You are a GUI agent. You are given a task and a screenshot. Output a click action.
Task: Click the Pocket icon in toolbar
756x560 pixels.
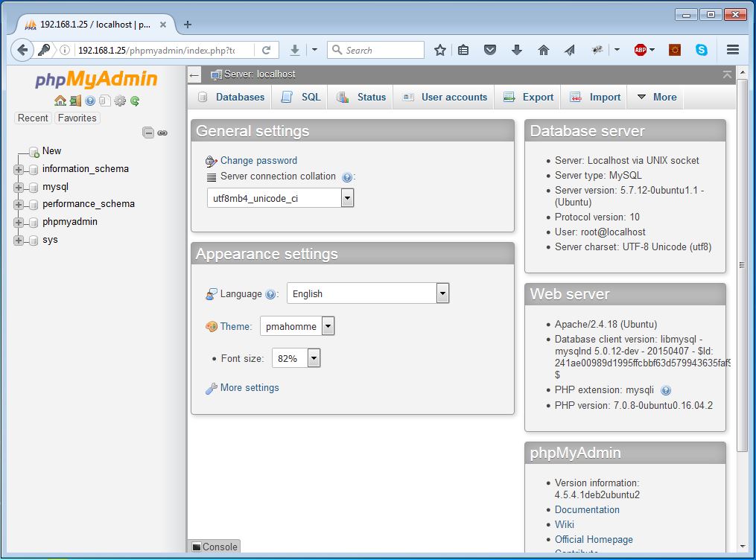click(490, 50)
